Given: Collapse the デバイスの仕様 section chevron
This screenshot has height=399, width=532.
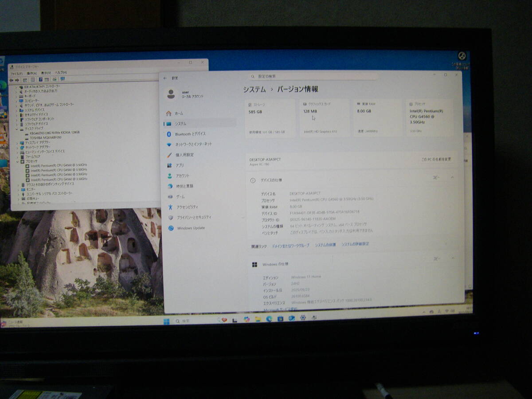Looking at the screenshot, I should point(452,177).
